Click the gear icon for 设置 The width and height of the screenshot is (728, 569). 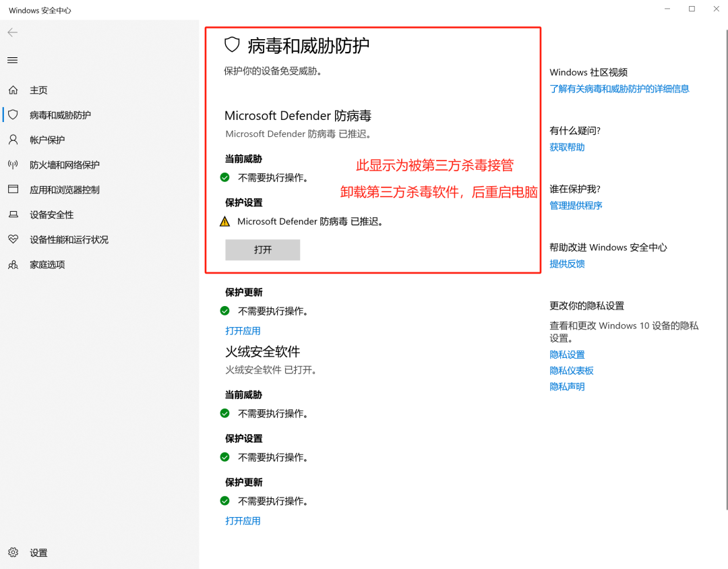(13, 552)
